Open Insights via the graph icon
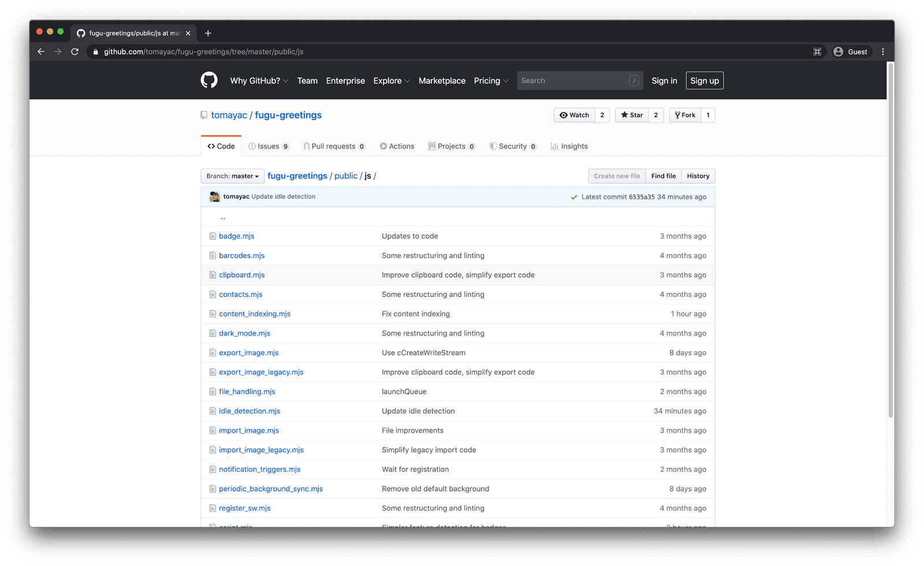 tap(553, 146)
